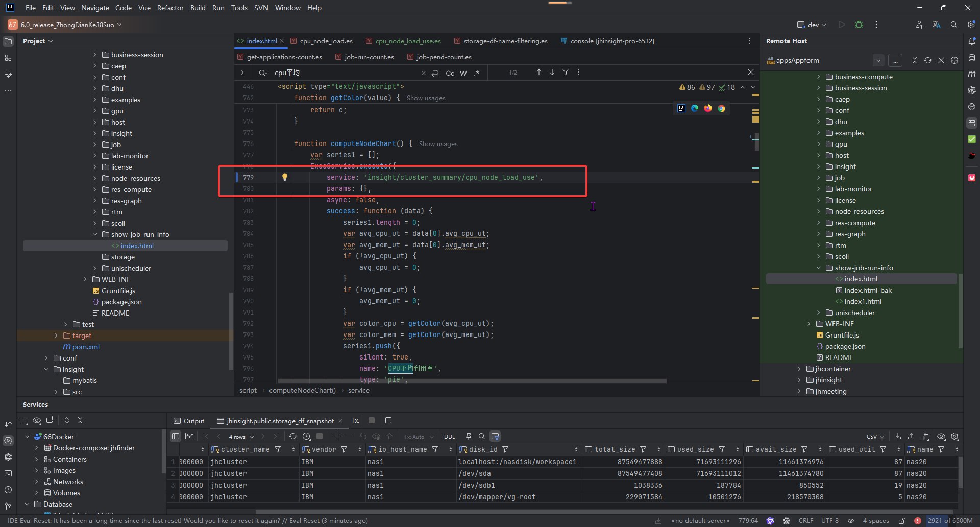Open the Notifications bell

pyautogui.click(x=972, y=41)
